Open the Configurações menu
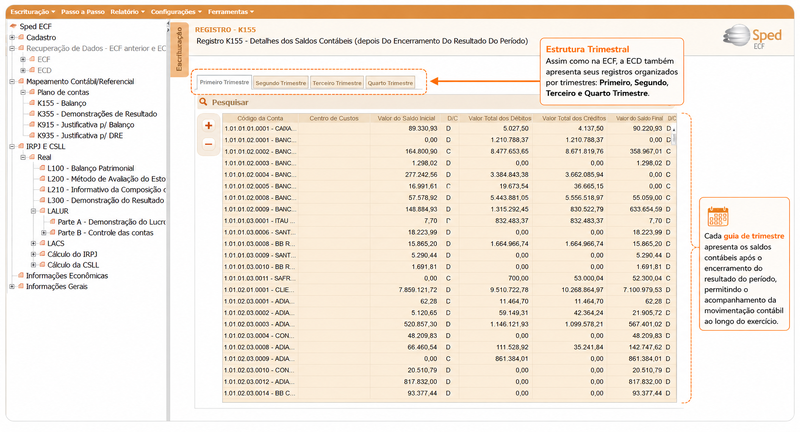Image resolution: width=800 pixels, height=432 pixels. pyautogui.click(x=176, y=12)
